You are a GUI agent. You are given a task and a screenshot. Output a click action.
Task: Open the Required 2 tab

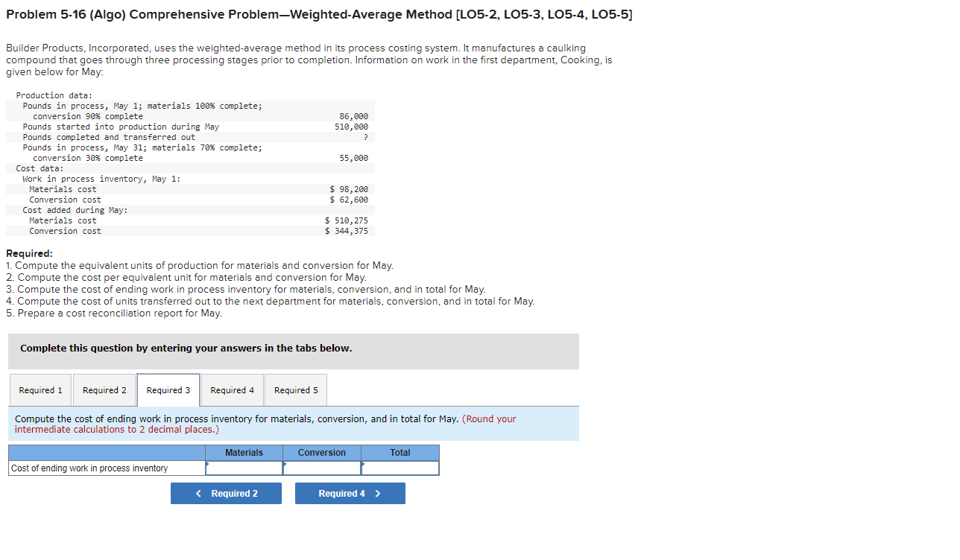click(x=104, y=390)
